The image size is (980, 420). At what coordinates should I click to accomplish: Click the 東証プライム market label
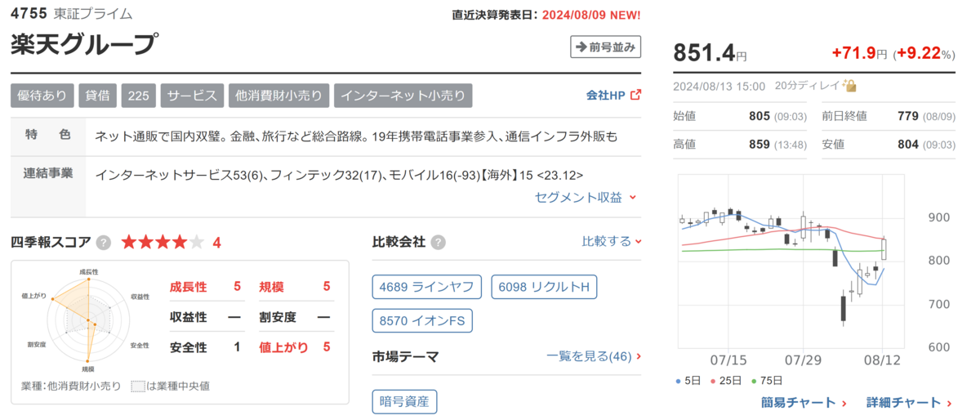93,14
